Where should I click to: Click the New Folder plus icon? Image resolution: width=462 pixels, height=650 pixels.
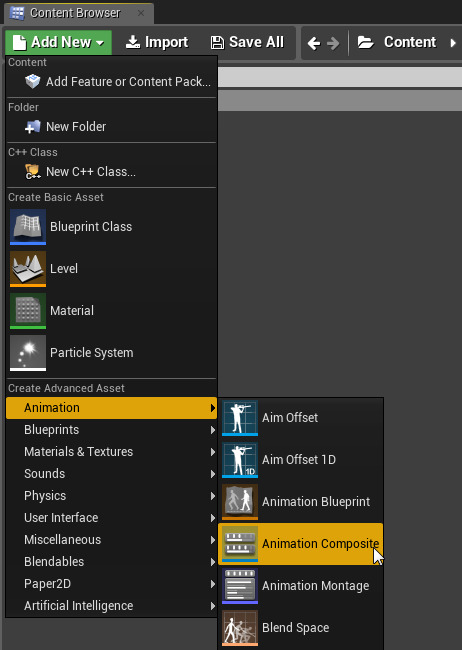click(x=32, y=127)
